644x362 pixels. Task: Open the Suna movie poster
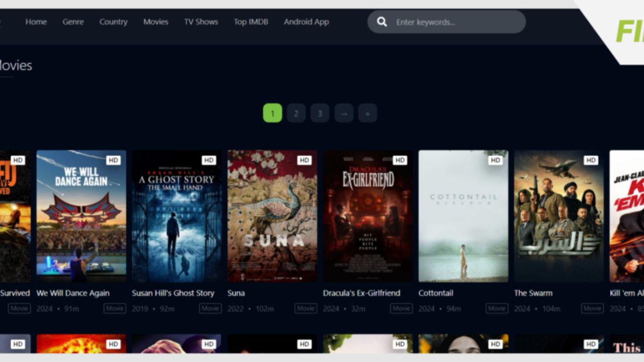click(x=272, y=216)
